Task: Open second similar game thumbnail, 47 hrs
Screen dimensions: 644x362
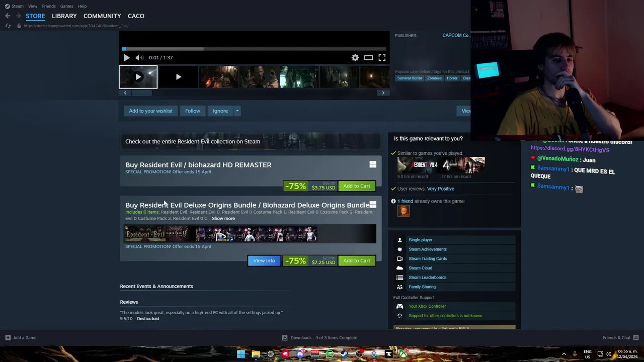Action: click(x=463, y=165)
